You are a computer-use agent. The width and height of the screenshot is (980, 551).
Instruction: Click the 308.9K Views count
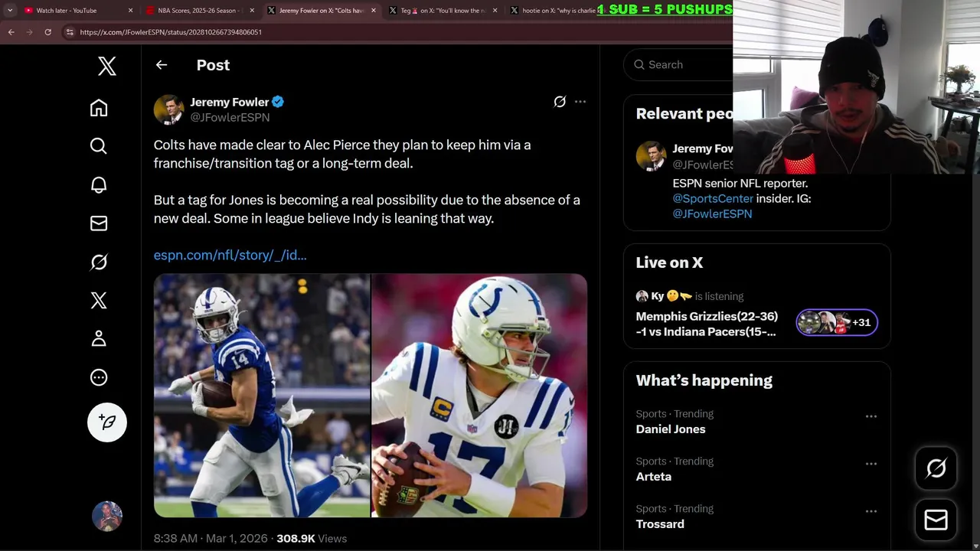pyautogui.click(x=312, y=539)
